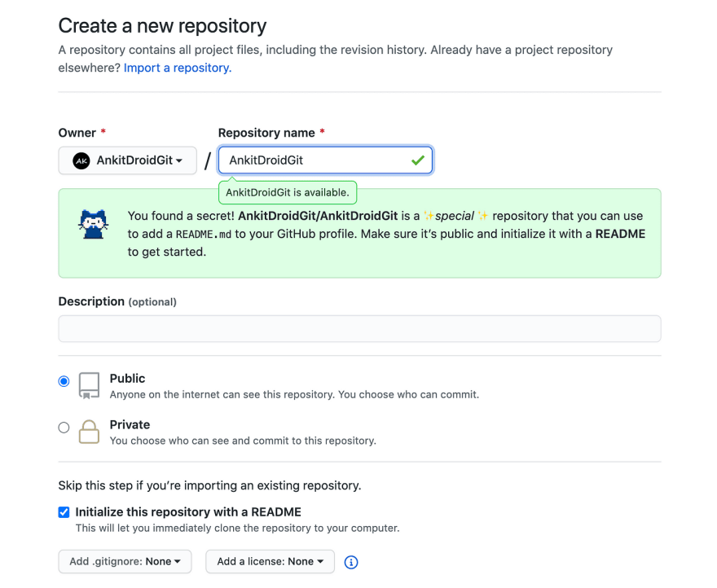Viewport: 717px width, 588px height.
Task: Click the 'AnkitDroidGit is available' tooltip
Action: [288, 192]
